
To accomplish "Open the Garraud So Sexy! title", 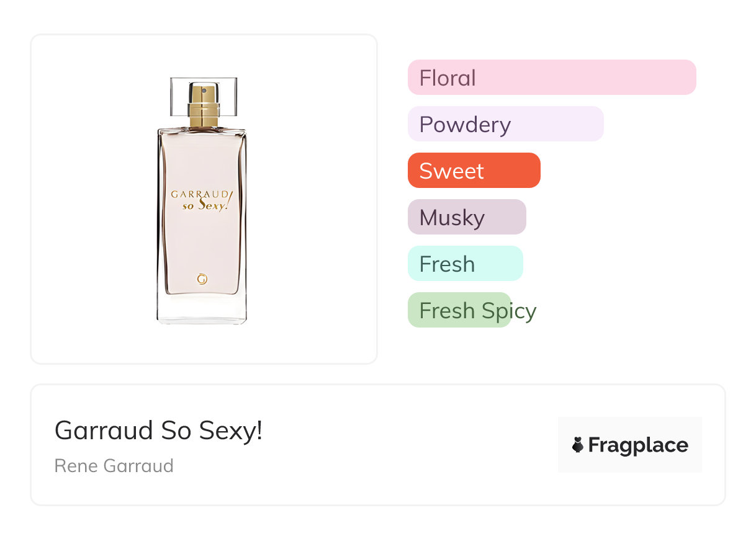I will [x=158, y=431].
